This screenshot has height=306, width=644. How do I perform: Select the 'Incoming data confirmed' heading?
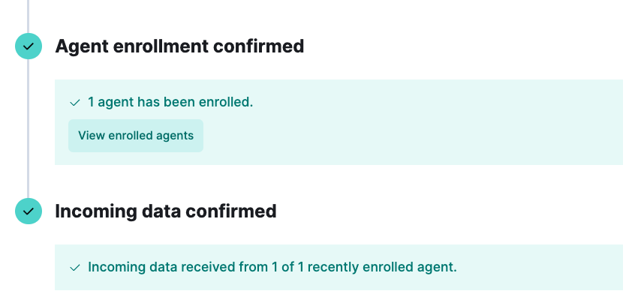[x=166, y=211]
